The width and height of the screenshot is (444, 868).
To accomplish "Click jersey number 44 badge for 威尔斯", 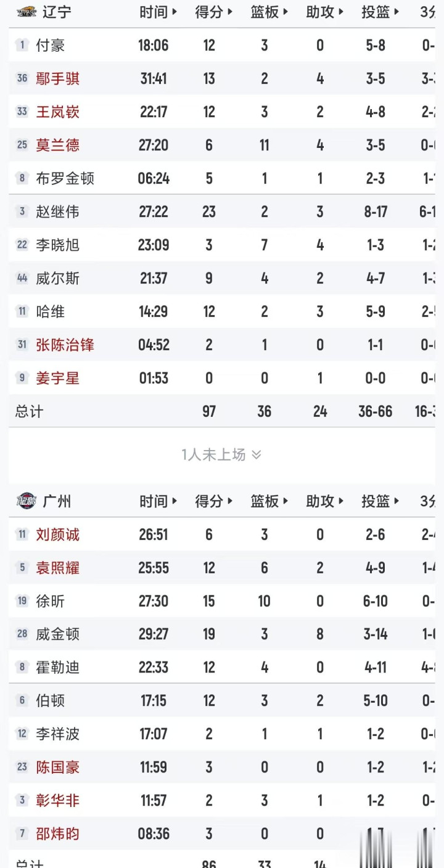I will point(22,278).
